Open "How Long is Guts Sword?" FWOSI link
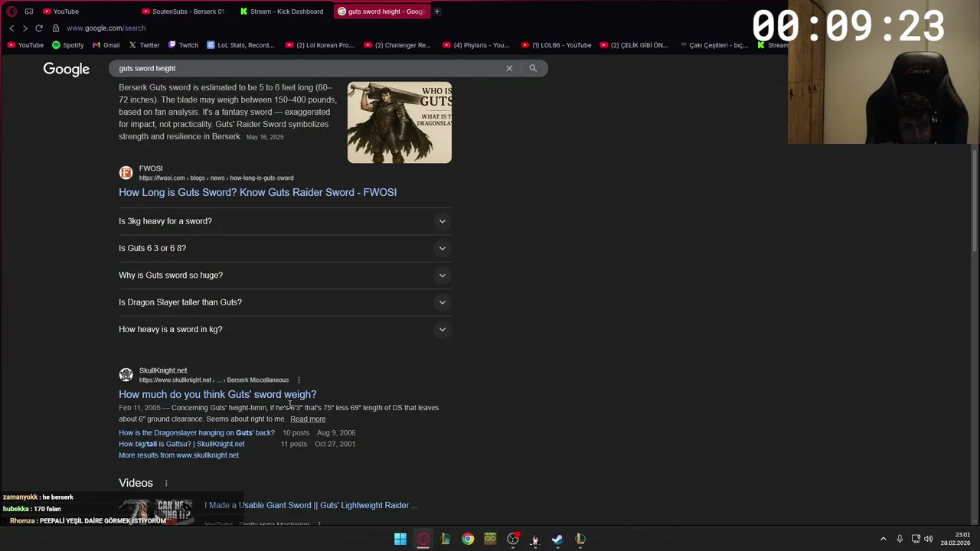Image resolution: width=980 pixels, height=551 pixels. [257, 192]
